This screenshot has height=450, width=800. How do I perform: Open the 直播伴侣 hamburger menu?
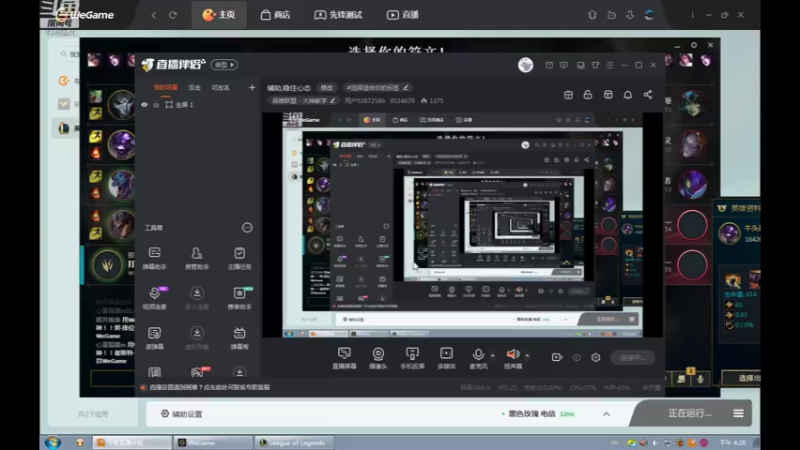pyautogui.click(x=610, y=65)
